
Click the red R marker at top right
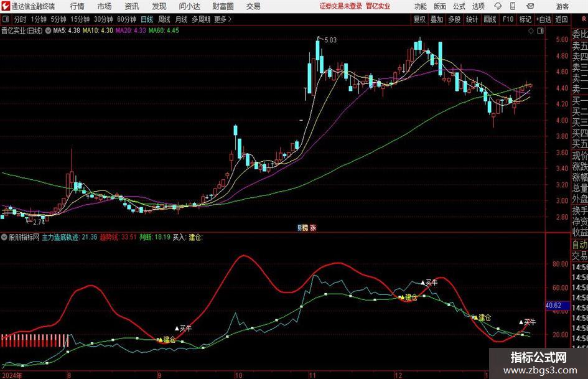(x=584, y=19)
